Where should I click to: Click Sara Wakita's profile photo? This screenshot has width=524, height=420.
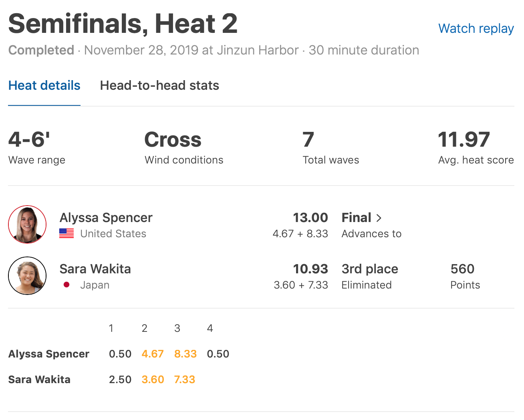click(x=27, y=276)
